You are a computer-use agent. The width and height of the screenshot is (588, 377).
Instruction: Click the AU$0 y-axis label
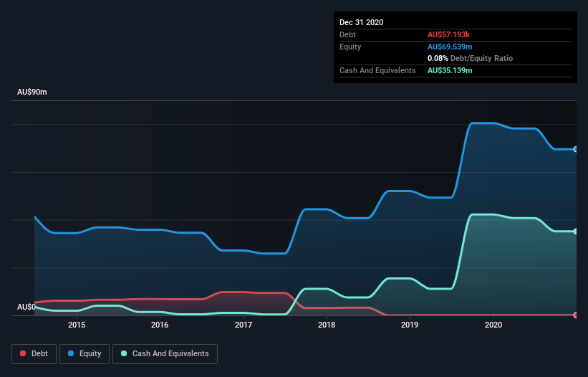pyautogui.click(x=26, y=307)
